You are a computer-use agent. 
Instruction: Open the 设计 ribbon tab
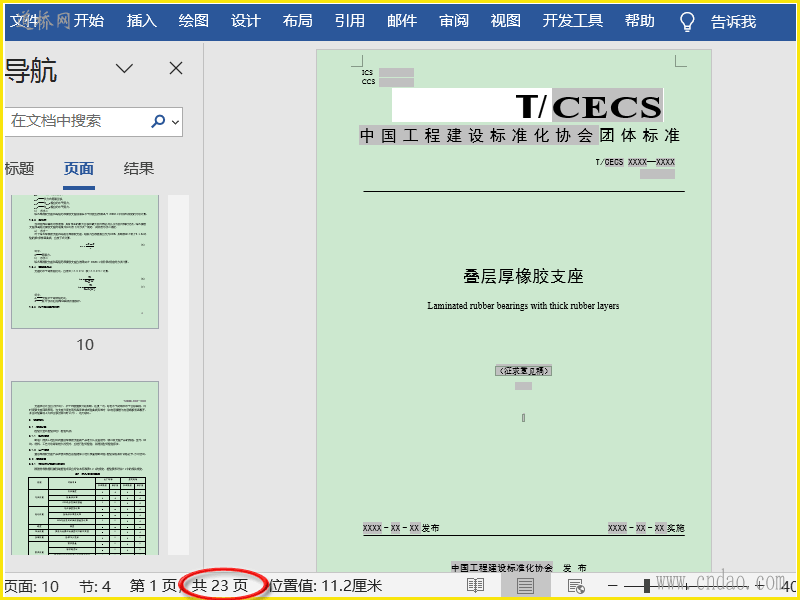[x=245, y=20]
